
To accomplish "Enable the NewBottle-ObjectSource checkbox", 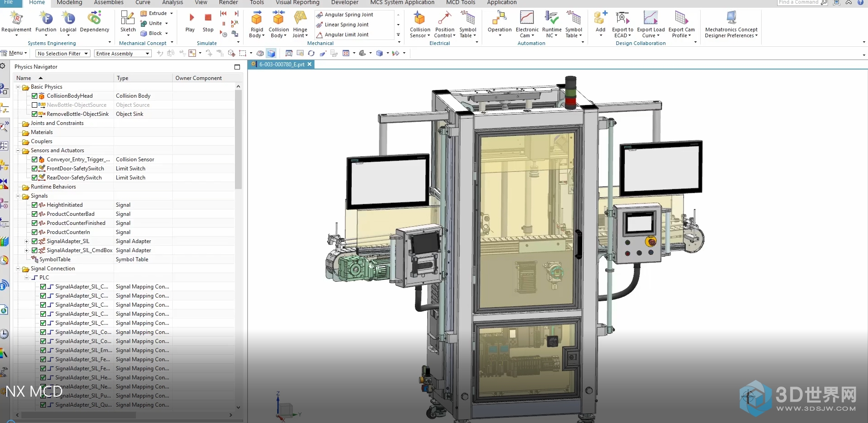I will click(35, 105).
